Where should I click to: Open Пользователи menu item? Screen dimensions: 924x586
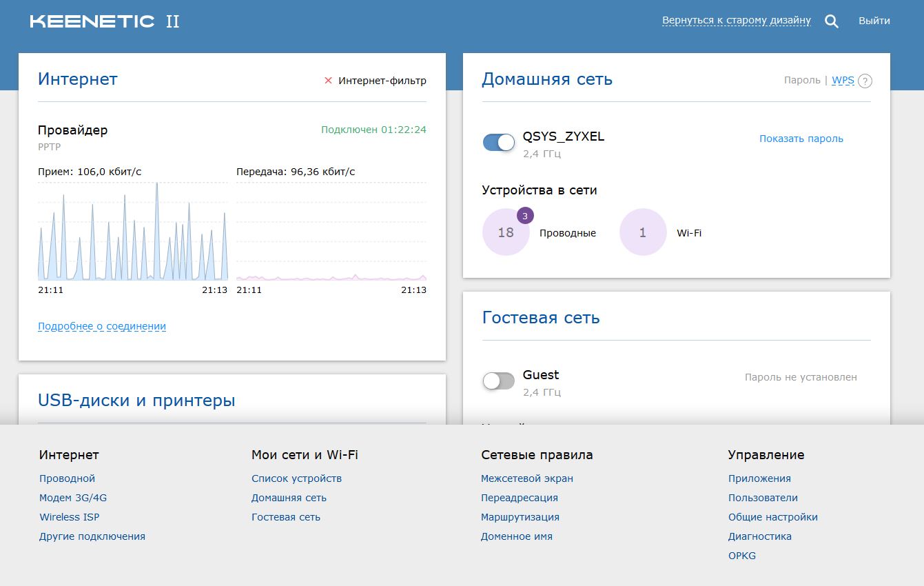(x=763, y=498)
